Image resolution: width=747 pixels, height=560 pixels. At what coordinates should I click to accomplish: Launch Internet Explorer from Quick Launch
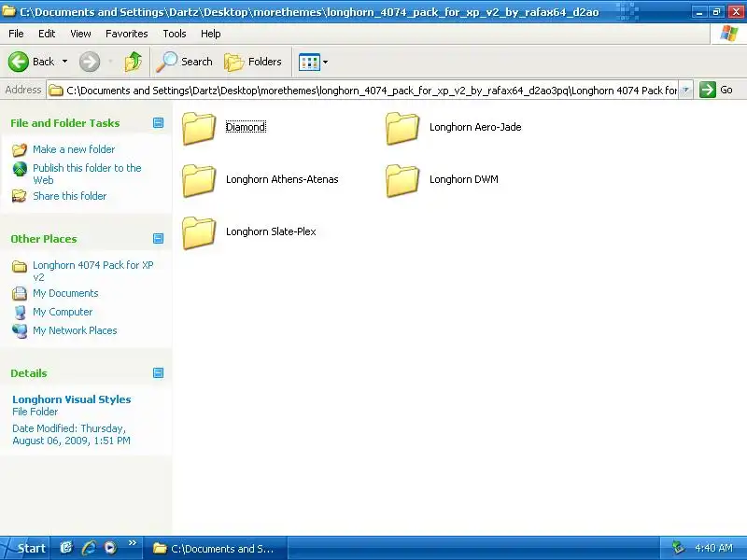(x=89, y=548)
